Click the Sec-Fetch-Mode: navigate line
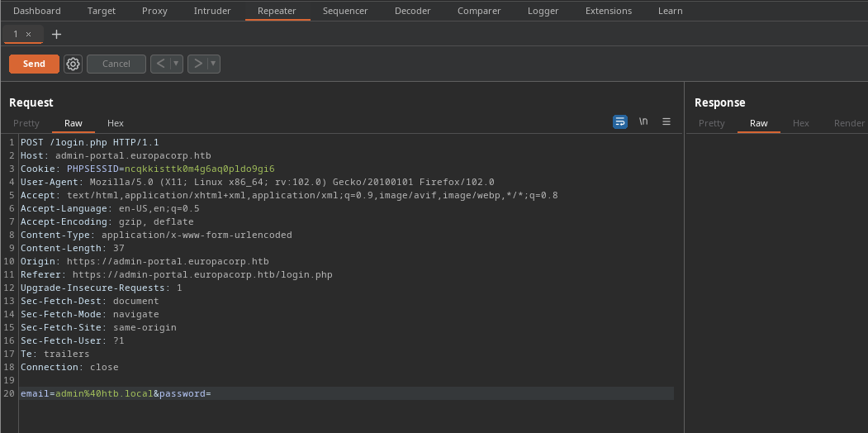 (x=90, y=315)
